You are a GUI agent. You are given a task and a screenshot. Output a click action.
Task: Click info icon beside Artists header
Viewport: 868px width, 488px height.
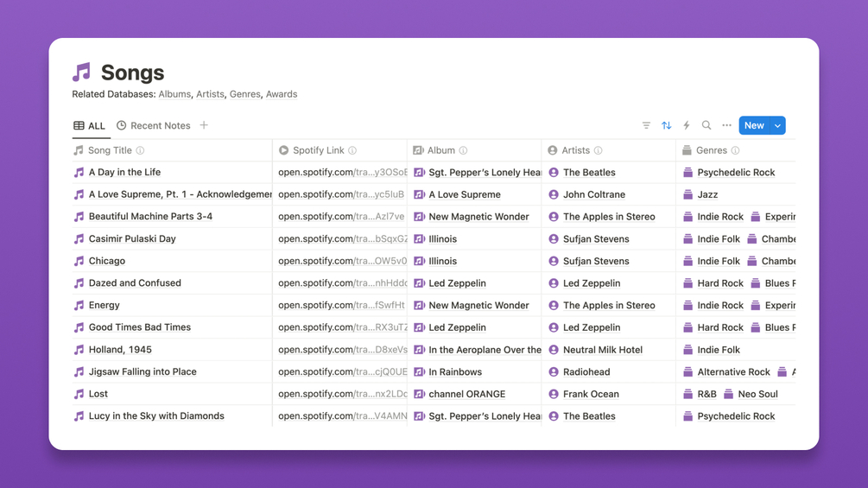(599, 150)
